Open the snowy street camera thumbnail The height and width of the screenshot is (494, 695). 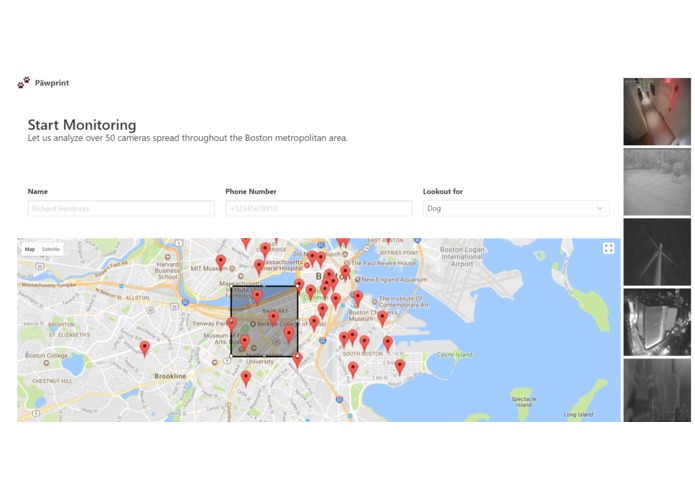tap(657, 182)
